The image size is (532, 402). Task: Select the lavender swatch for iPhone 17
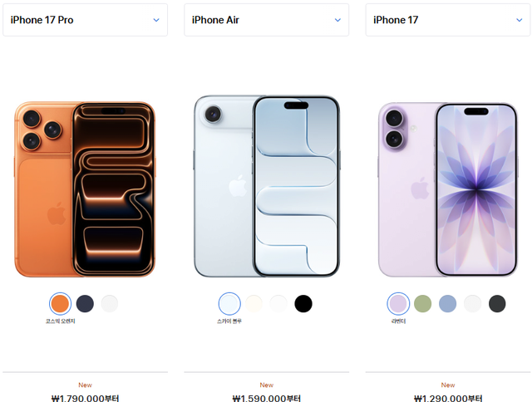tap(398, 303)
